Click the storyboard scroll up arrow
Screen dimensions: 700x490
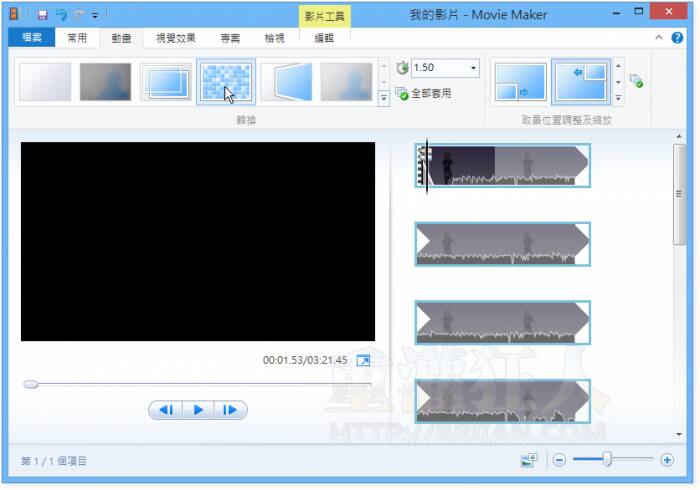[x=679, y=136]
